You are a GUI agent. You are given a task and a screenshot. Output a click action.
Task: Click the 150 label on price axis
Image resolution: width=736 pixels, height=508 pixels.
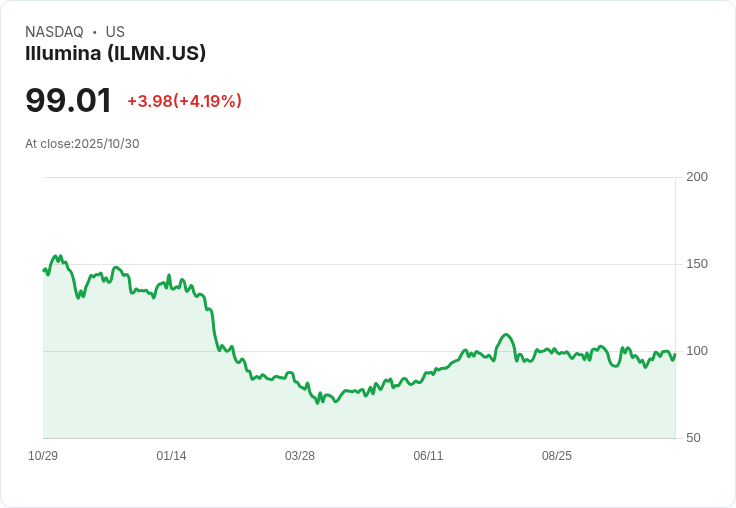pyautogui.click(x=697, y=264)
